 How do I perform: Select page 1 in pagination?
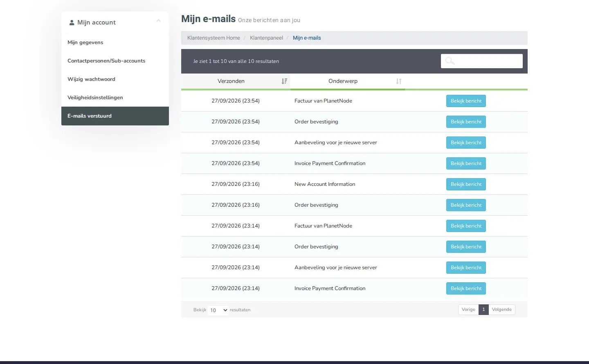coord(483,310)
